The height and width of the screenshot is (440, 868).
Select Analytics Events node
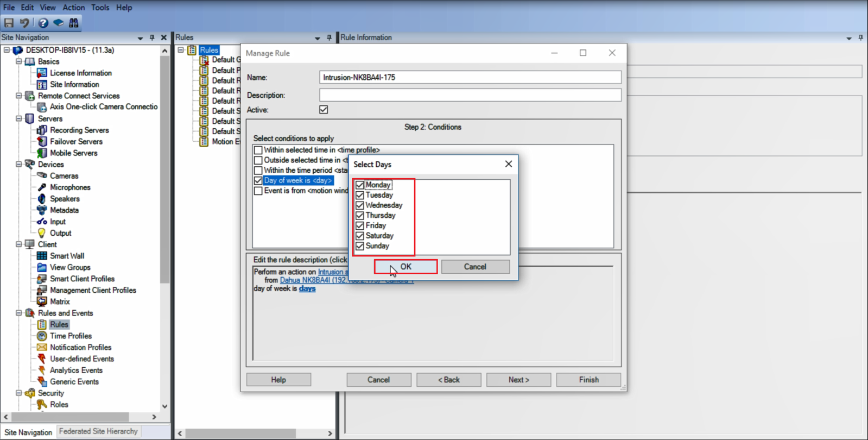coord(76,369)
